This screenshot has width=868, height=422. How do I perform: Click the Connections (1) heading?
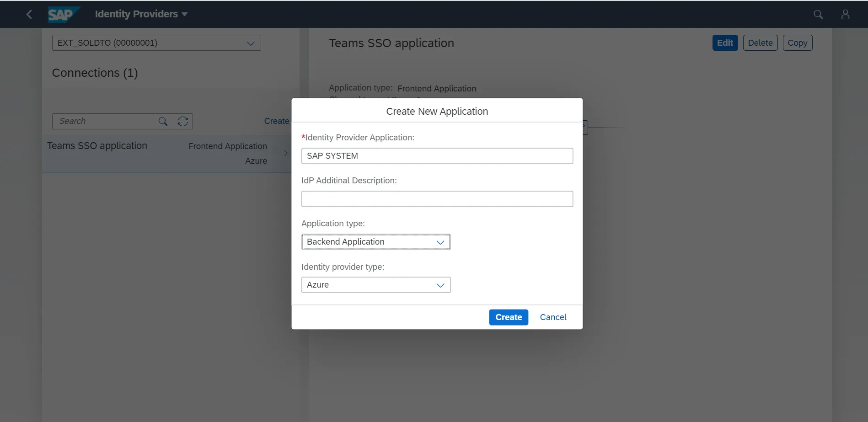tap(95, 73)
